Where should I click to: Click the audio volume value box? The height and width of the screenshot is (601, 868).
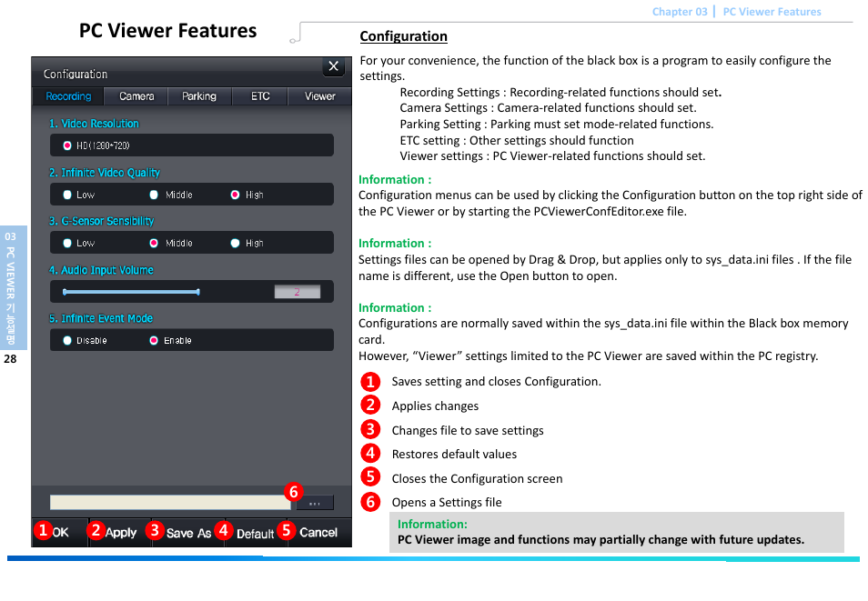tap(298, 292)
